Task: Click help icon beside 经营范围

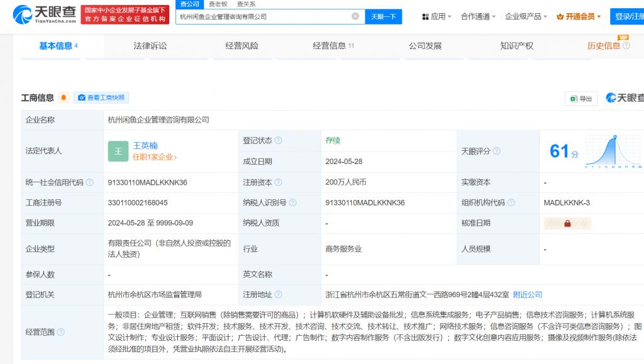Action: coord(61,332)
